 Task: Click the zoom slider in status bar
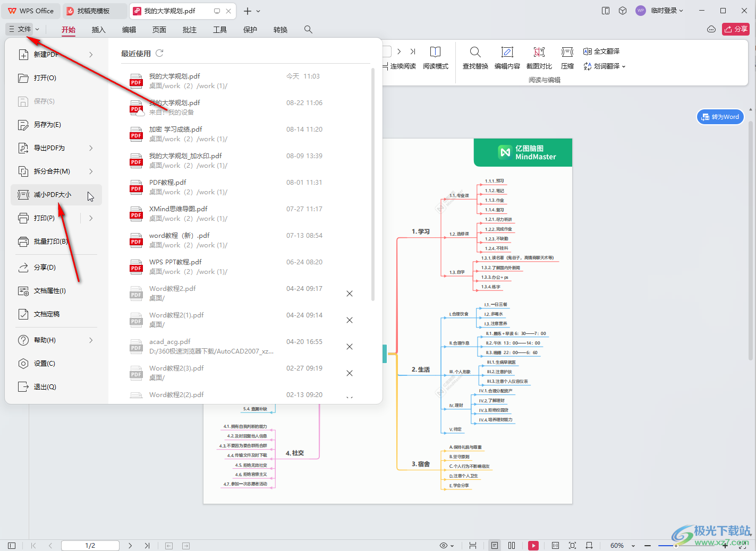click(676, 546)
